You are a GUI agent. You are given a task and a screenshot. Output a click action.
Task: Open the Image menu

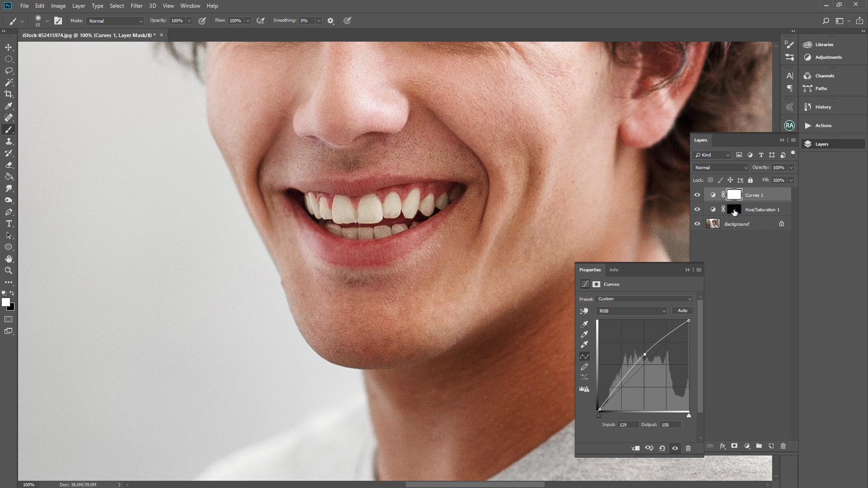pyautogui.click(x=58, y=6)
